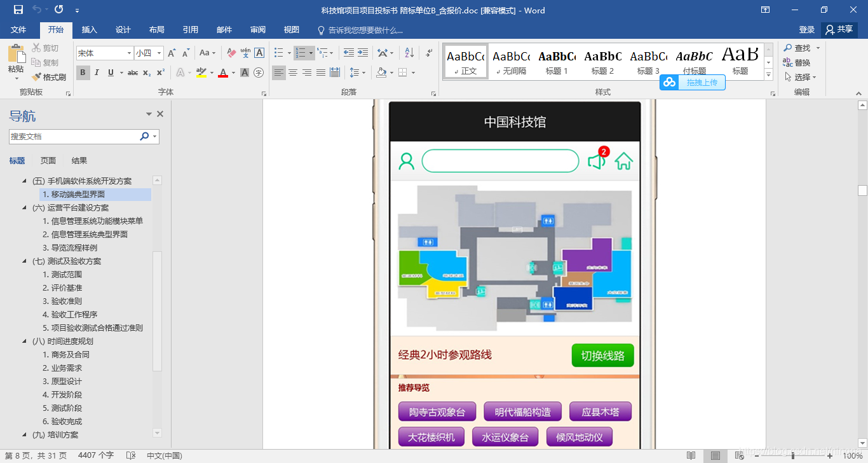Justify the paragraph text
Image resolution: width=868 pixels, height=463 pixels.
pos(321,73)
